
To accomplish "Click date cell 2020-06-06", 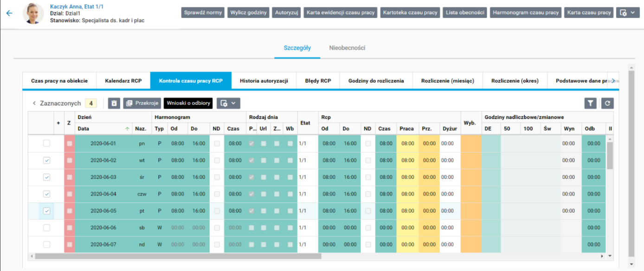I will (x=103, y=227).
